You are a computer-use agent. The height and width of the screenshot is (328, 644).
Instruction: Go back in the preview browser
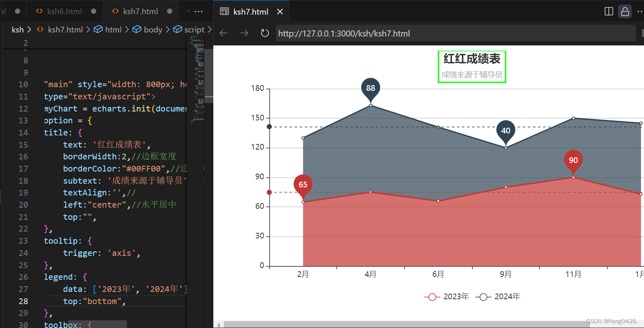[x=223, y=33]
